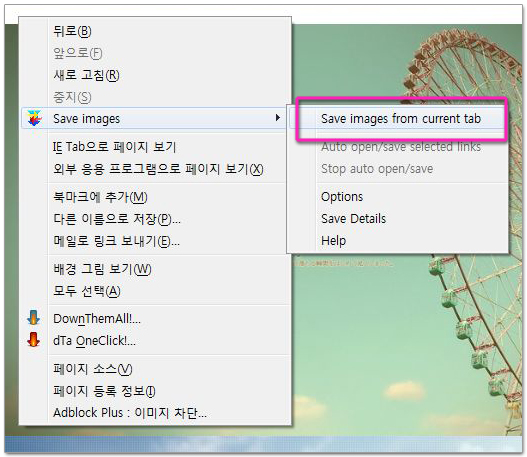Click 배경 그림 보기(W)

(155, 269)
